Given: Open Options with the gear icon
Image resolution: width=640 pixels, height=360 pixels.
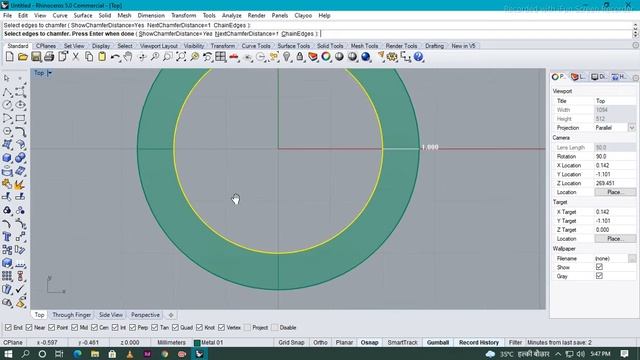Looking at the screenshot, I should pos(392,57).
